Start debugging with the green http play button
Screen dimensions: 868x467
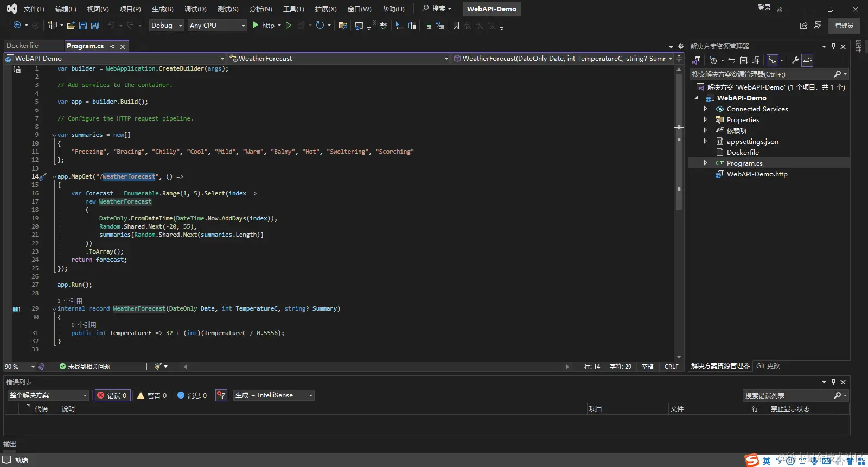tap(256, 25)
